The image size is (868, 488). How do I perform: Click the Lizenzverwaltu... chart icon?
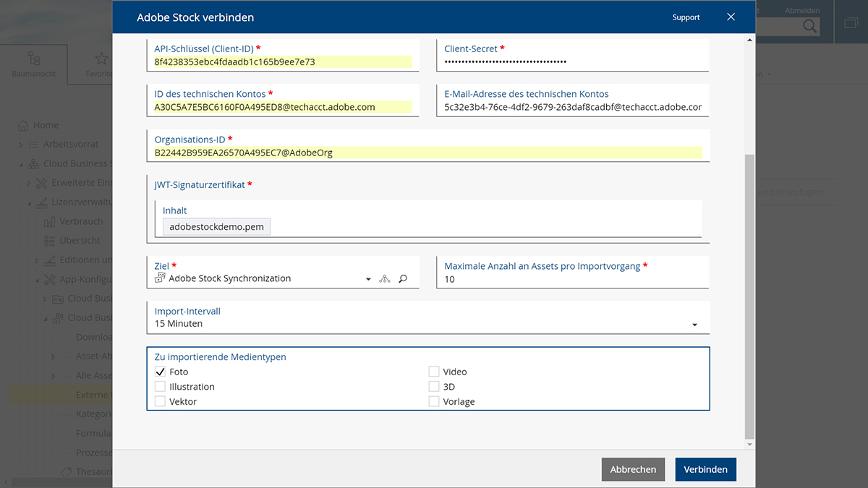pyautogui.click(x=42, y=202)
